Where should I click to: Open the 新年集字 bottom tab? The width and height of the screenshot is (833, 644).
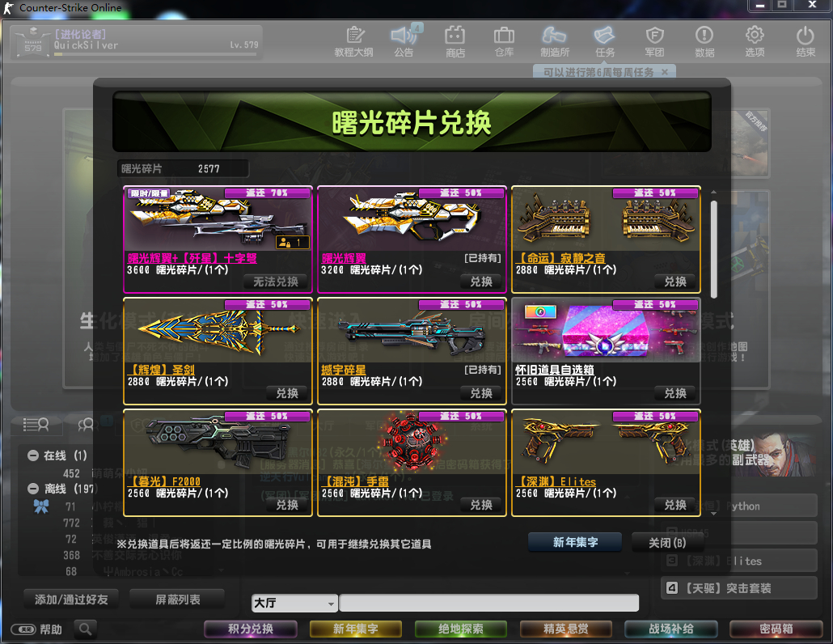tap(355, 629)
